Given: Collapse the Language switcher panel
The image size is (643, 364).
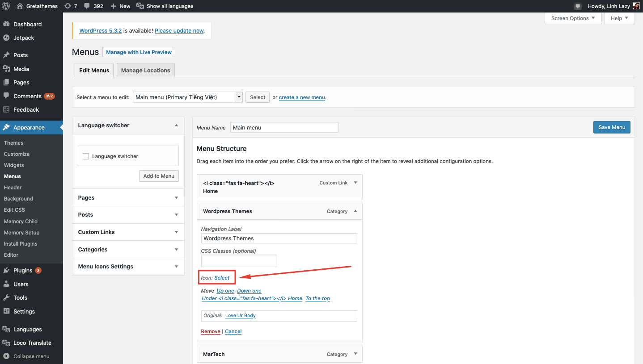Looking at the screenshot, I should point(176,126).
